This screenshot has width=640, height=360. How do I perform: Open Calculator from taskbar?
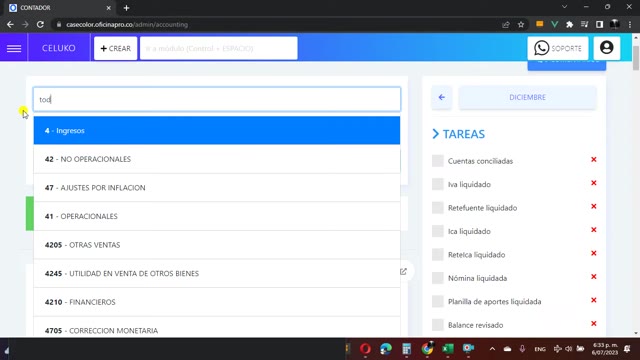[407, 349]
